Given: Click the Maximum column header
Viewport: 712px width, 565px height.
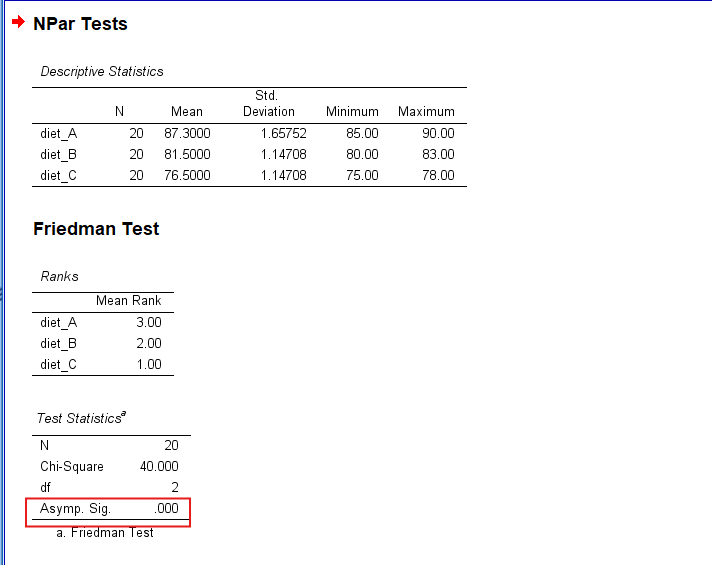Looking at the screenshot, I should 426,112.
